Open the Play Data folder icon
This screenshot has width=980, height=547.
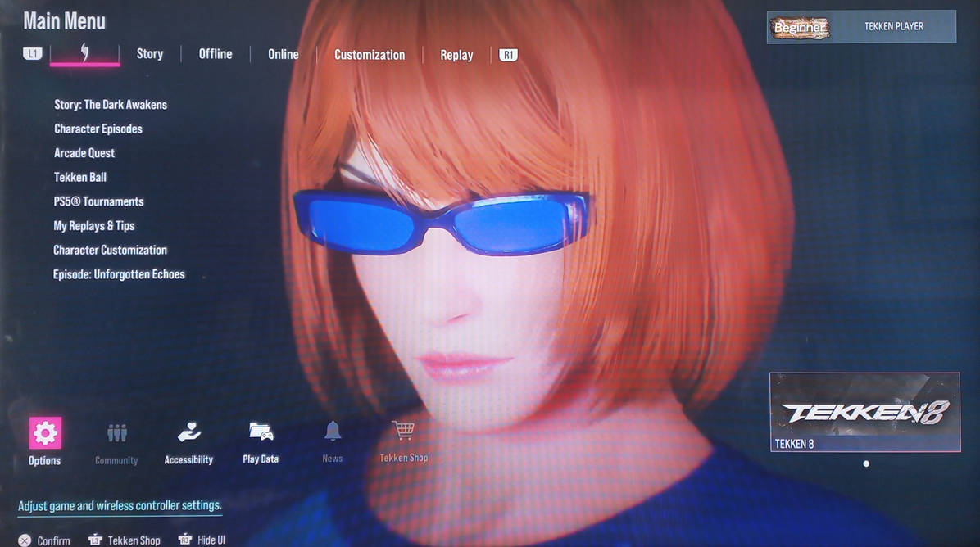[261, 431]
